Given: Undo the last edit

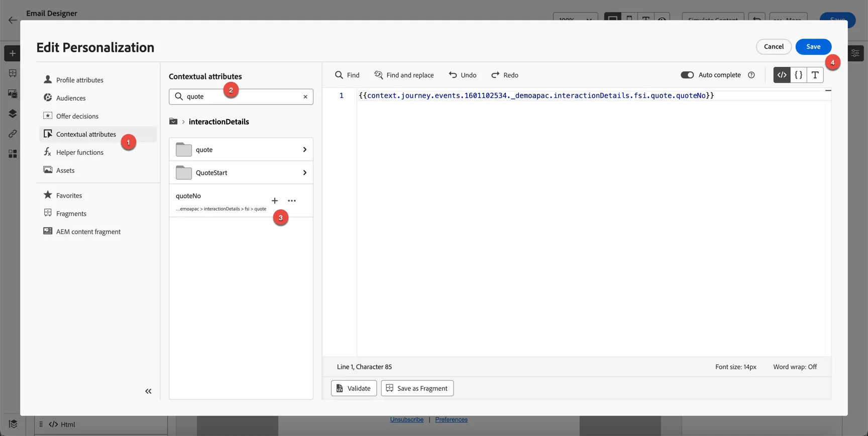Looking at the screenshot, I should tap(463, 75).
